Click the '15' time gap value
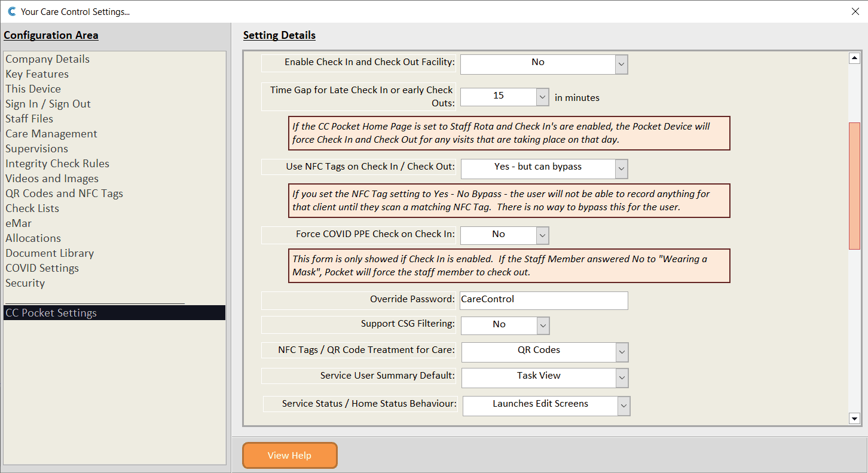The width and height of the screenshot is (868, 473). pos(499,96)
